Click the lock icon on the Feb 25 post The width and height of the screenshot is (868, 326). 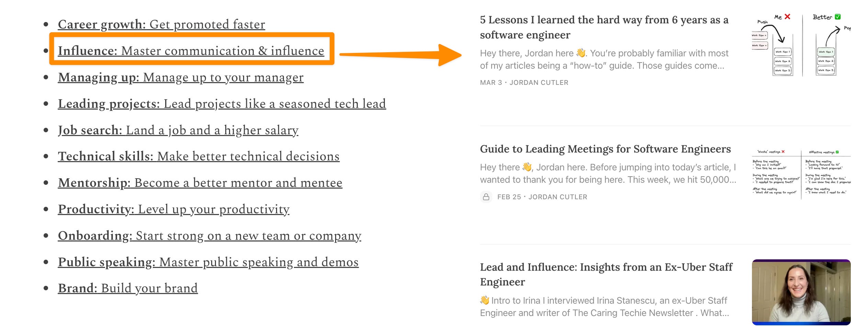pyautogui.click(x=487, y=197)
